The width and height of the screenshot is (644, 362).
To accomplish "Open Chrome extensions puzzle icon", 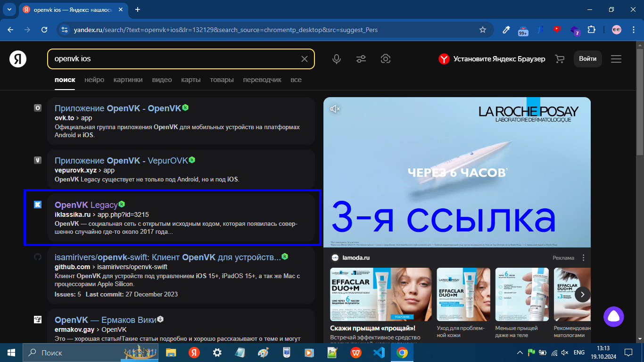I will click(591, 30).
